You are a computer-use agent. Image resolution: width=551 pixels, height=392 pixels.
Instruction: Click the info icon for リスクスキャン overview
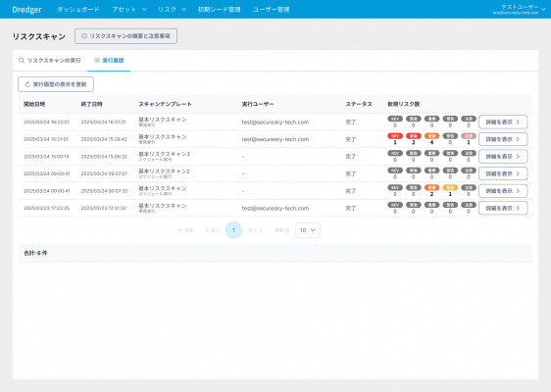point(84,36)
